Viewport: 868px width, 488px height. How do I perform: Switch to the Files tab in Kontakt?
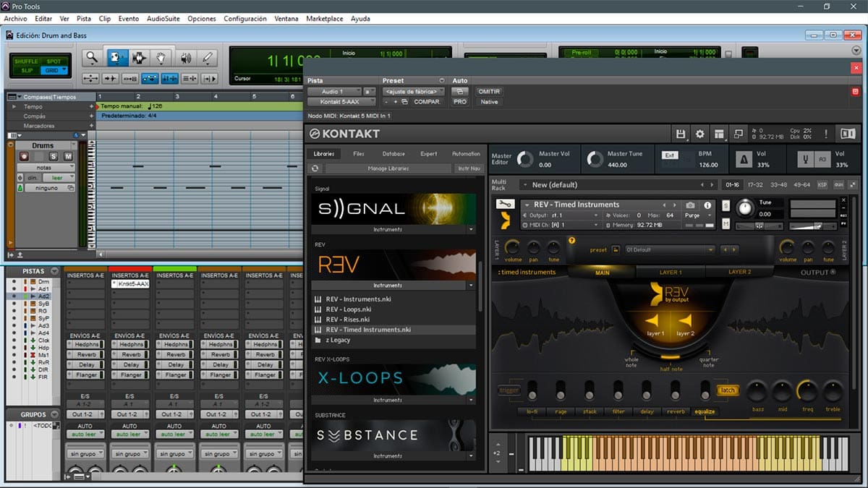(x=359, y=153)
